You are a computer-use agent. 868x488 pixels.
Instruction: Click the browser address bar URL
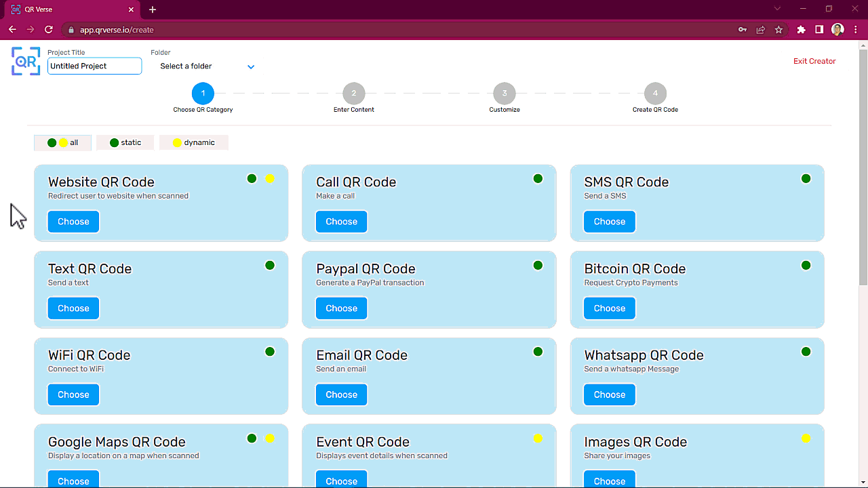pyautogui.click(x=117, y=30)
